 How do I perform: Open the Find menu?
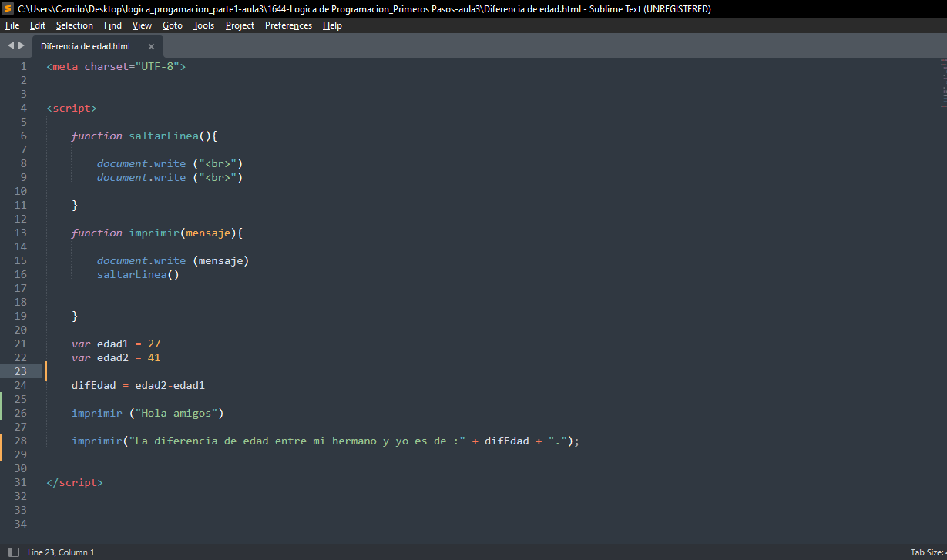pyautogui.click(x=112, y=25)
